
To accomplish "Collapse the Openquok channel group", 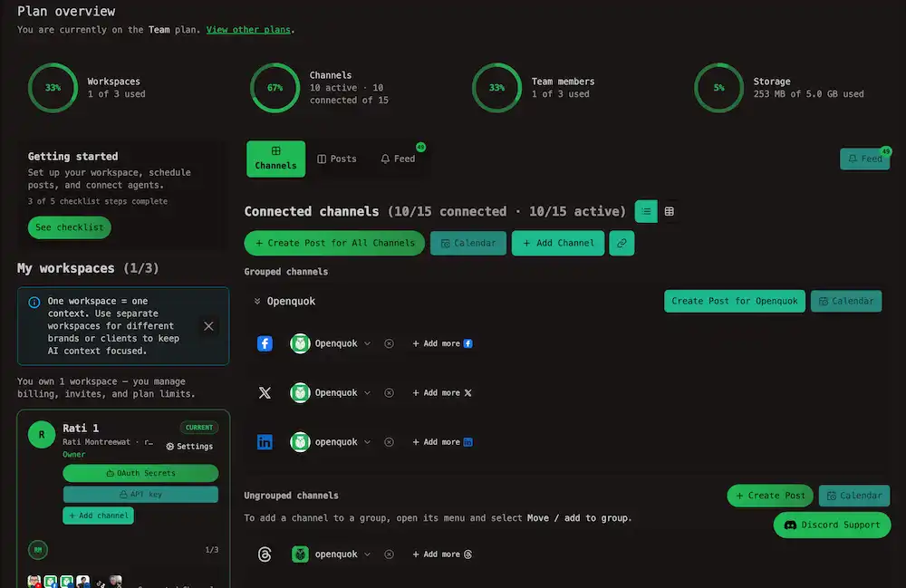I will tap(257, 302).
